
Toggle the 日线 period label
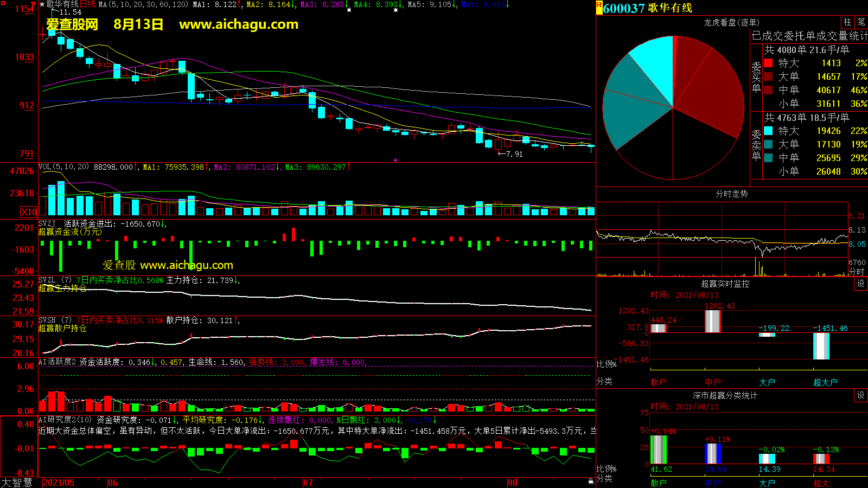87,4
